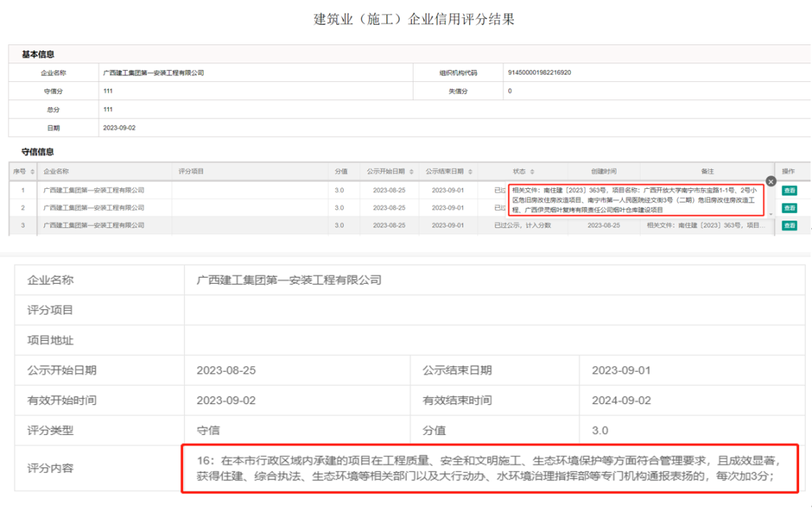Click 评分类型 value 守信
The image size is (812, 511).
pos(208,430)
